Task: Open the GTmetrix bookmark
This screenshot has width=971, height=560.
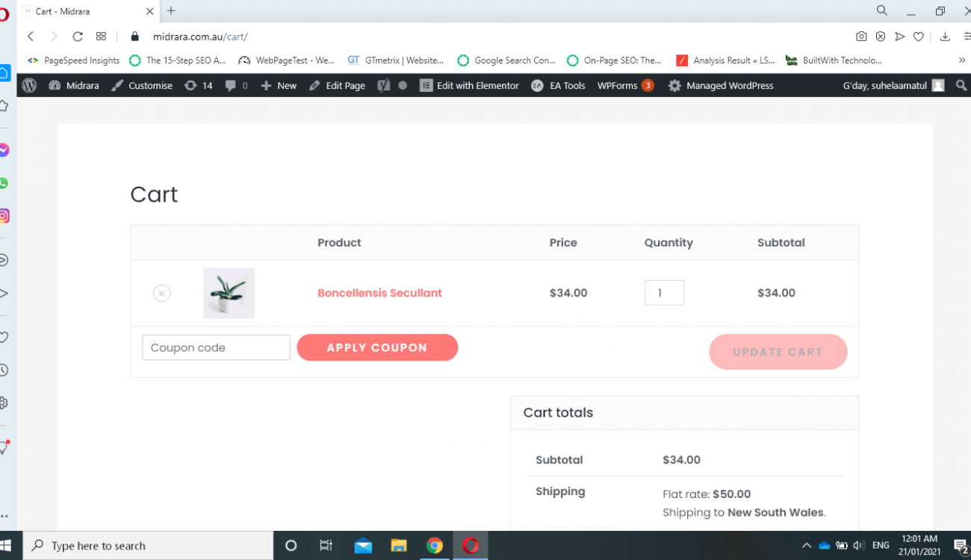Action: pos(396,60)
